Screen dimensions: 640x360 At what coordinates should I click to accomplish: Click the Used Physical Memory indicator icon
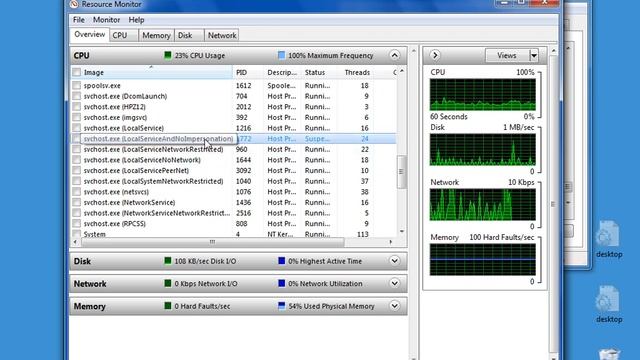(281, 306)
